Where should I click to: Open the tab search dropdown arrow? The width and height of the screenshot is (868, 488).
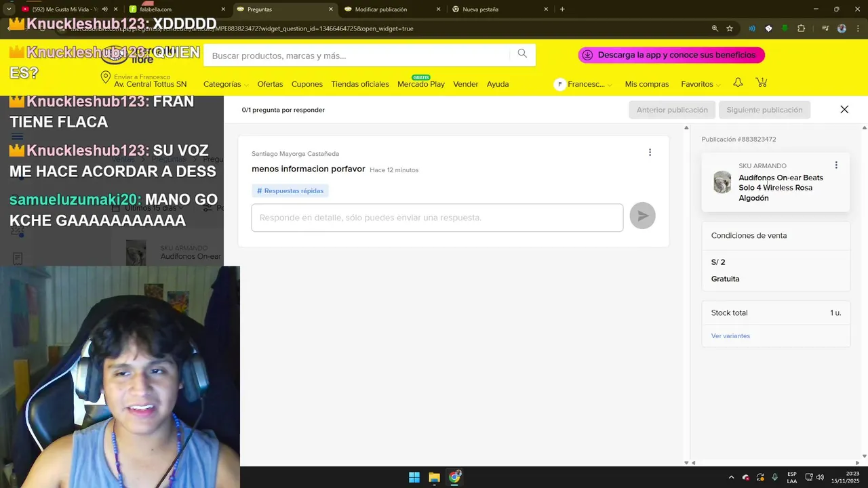point(8,9)
